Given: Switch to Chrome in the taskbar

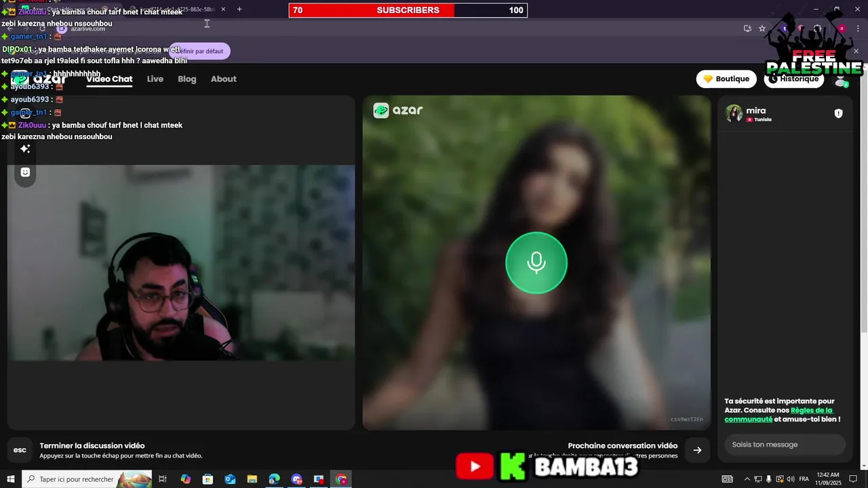Looking at the screenshot, I should click(x=341, y=479).
